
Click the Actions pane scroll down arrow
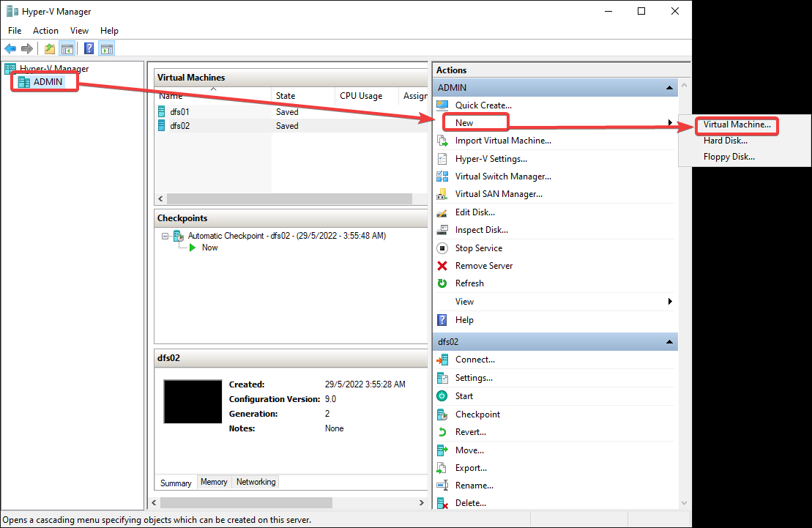(684, 503)
